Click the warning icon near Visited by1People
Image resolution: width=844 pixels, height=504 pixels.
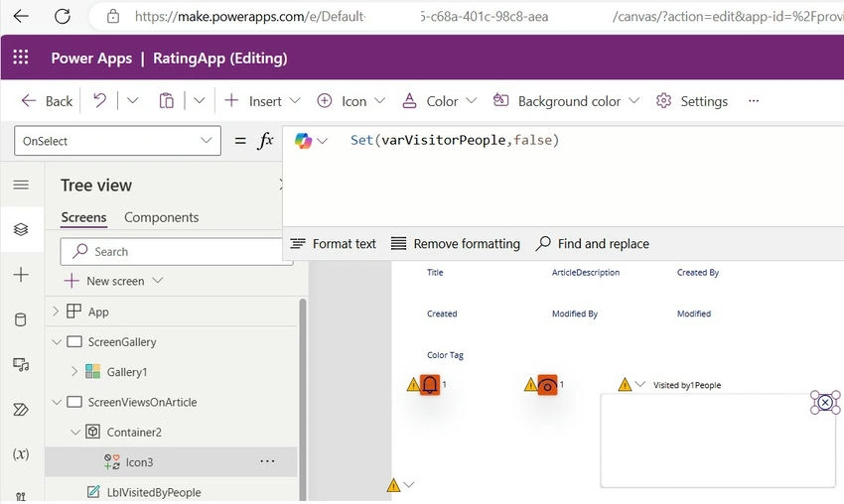click(625, 385)
